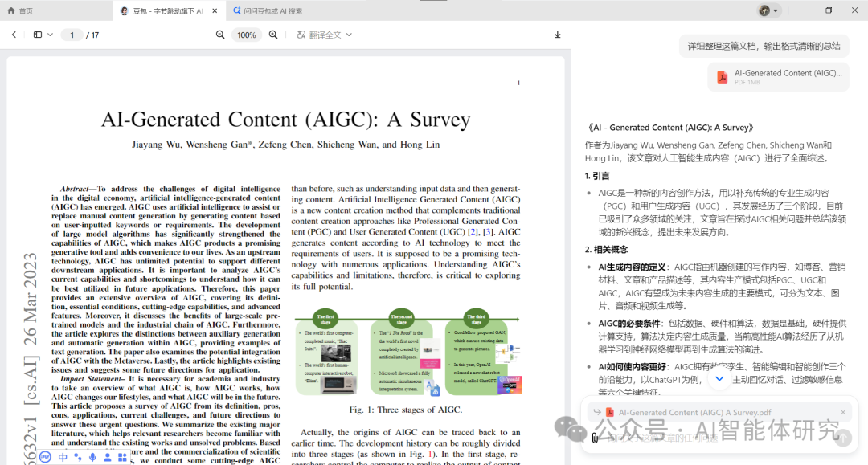This screenshot has height=465, width=868.
Task: Expand the 翻译全文 dropdown chevron
Action: click(349, 35)
